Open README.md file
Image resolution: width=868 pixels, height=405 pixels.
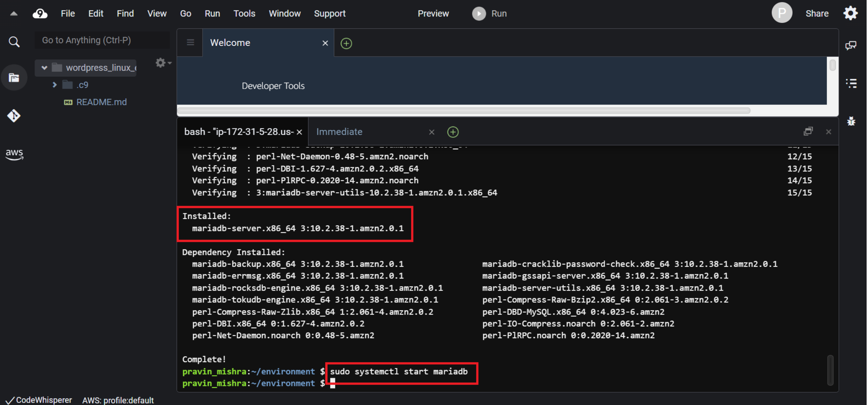tap(101, 102)
